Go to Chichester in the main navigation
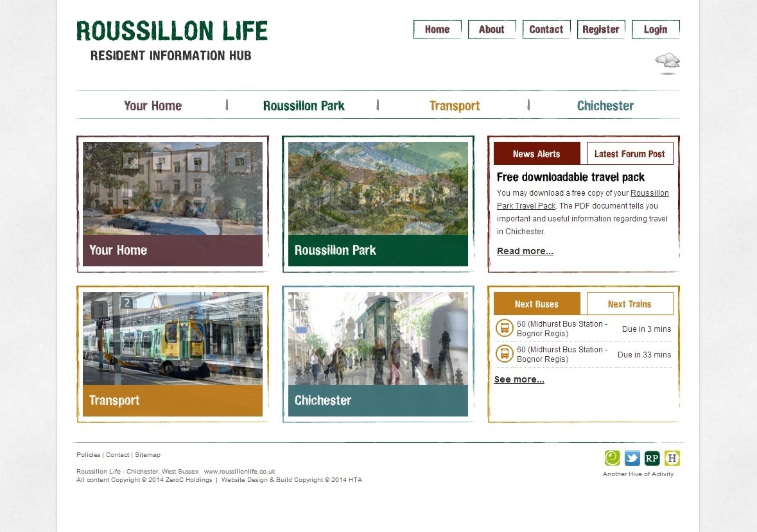This screenshot has width=757, height=532. pyautogui.click(x=605, y=106)
